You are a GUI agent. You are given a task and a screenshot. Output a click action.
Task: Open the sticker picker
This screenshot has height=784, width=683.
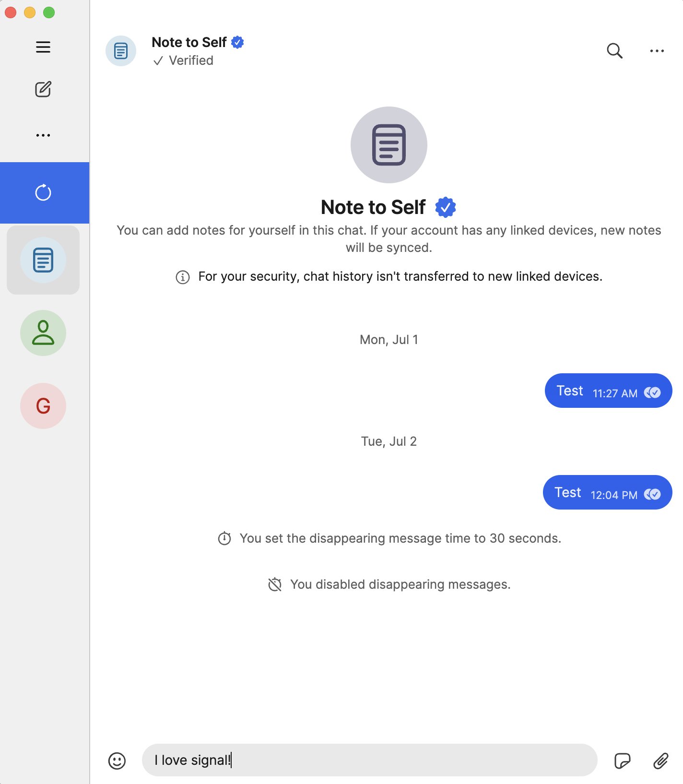622,760
